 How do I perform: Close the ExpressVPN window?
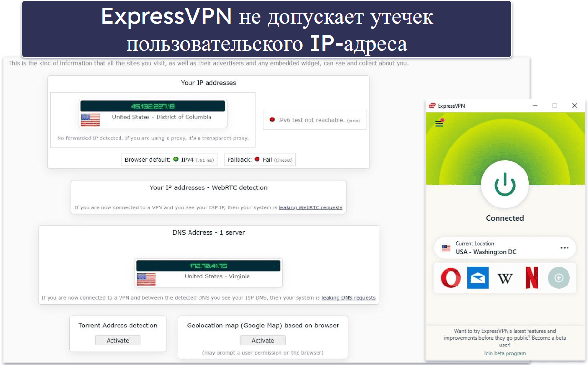[x=575, y=106]
